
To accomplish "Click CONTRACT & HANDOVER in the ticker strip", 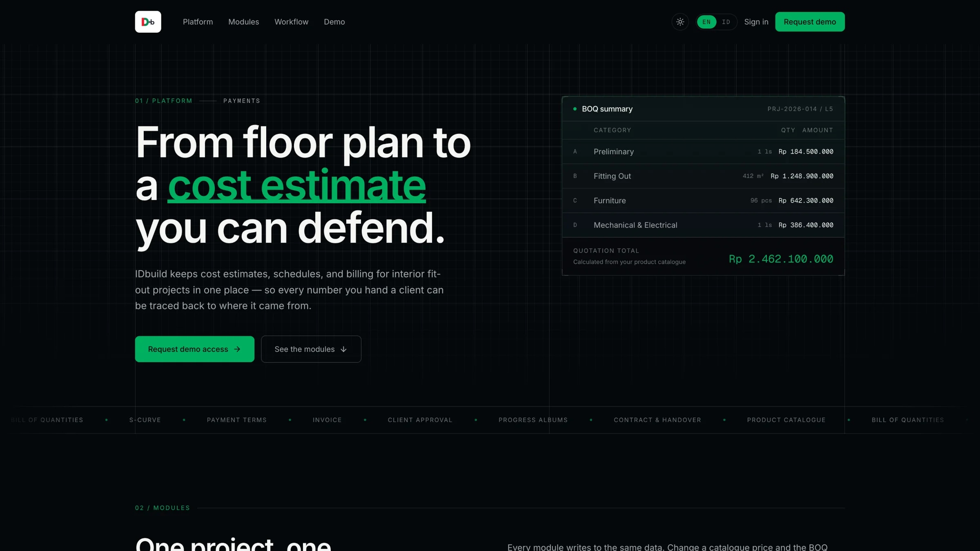I will pos(657,420).
